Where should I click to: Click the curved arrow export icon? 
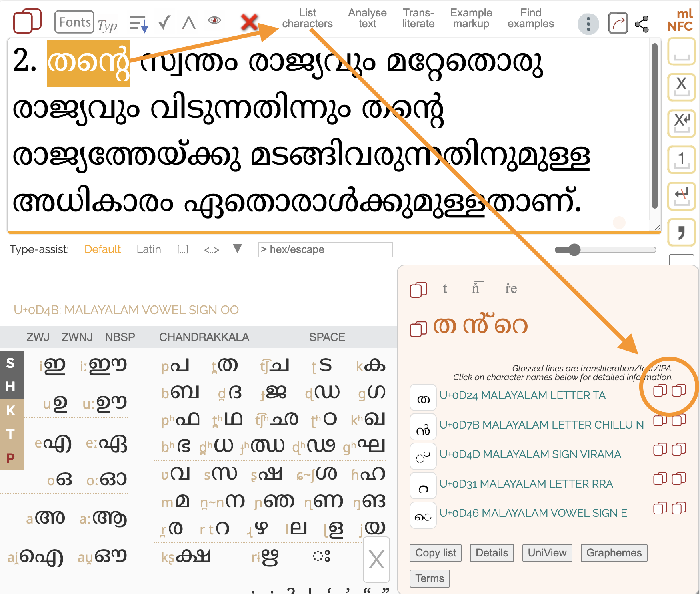point(618,24)
